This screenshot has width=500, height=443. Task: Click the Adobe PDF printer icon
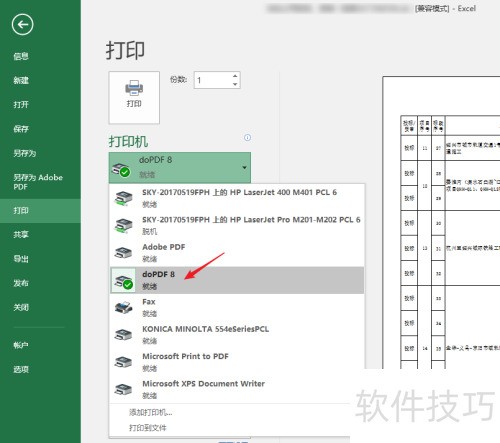click(x=123, y=253)
